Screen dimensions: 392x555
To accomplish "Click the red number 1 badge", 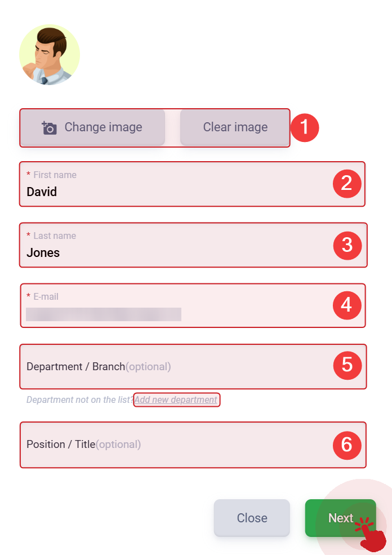I will coord(305,128).
